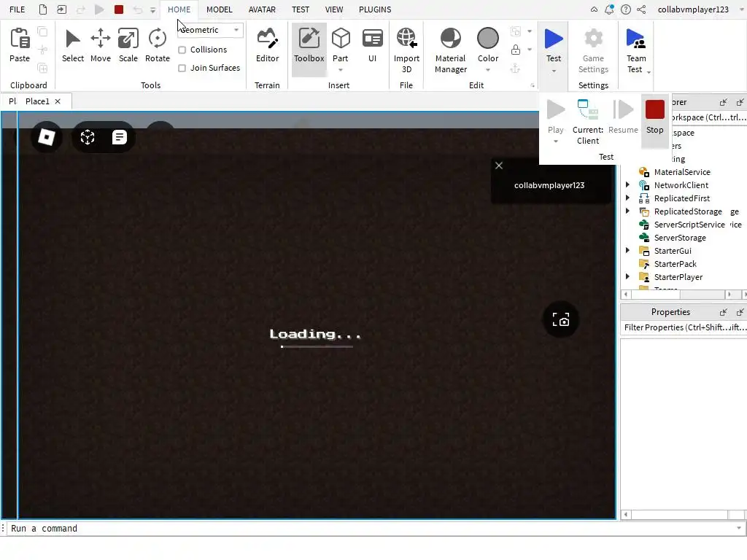Open the Geometric mode dropdown
Image resolution: width=747 pixels, height=560 pixels.
[x=210, y=30]
